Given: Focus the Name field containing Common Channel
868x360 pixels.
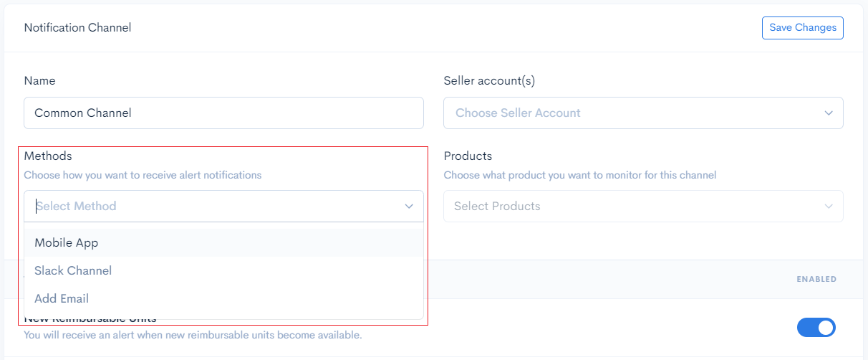Looking at the screenshot, I should tap(224, 113).
